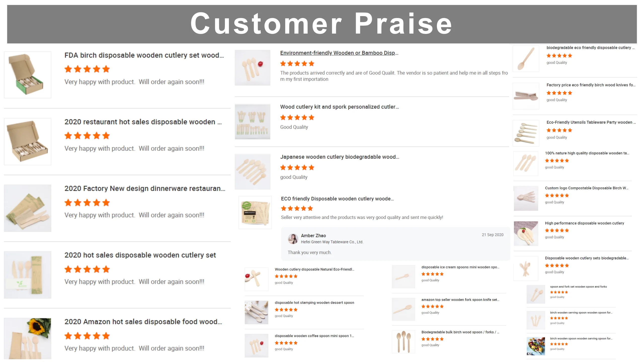Click Amber Zhao's profile avatar
This screenshot has width=644, height=362.
[293, 239]
